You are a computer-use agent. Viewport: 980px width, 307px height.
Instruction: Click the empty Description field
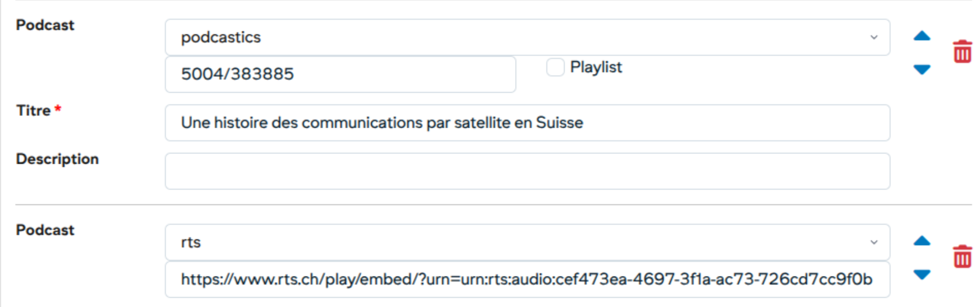click(527, 171)
